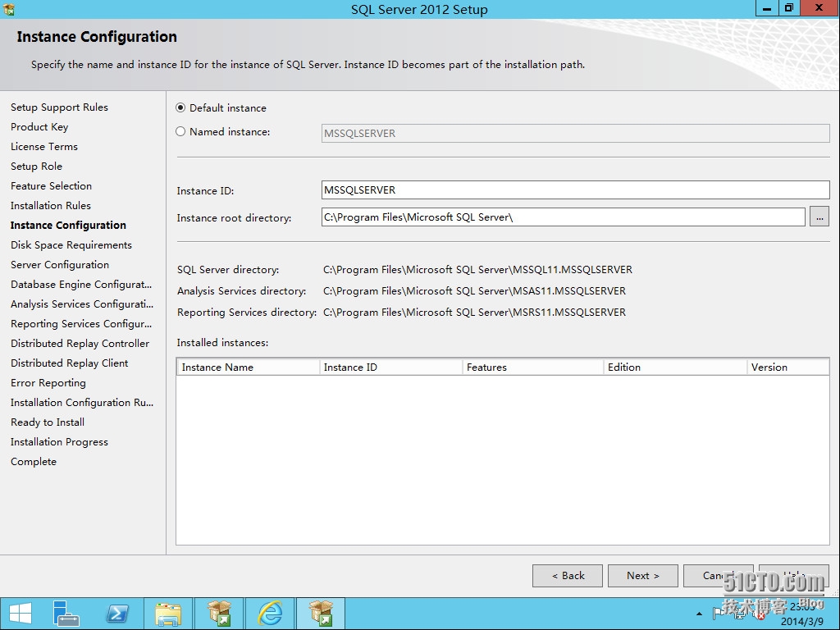Viewport: 840px width, 630px height.
Task: Open the Windows Start button
Action: point(21,614)
